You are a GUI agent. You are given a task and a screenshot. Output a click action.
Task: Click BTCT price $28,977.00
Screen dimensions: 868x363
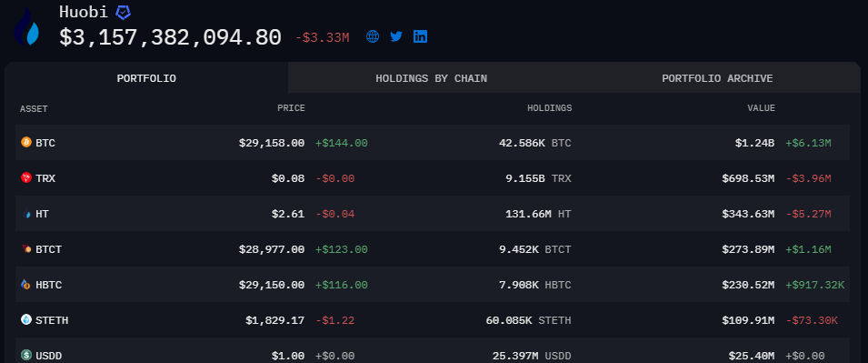coord(272,249)
